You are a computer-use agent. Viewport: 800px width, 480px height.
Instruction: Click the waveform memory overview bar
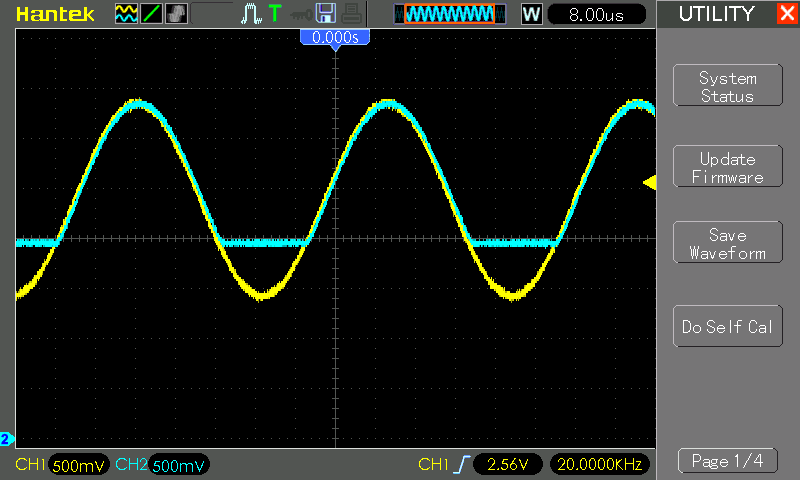450,14
